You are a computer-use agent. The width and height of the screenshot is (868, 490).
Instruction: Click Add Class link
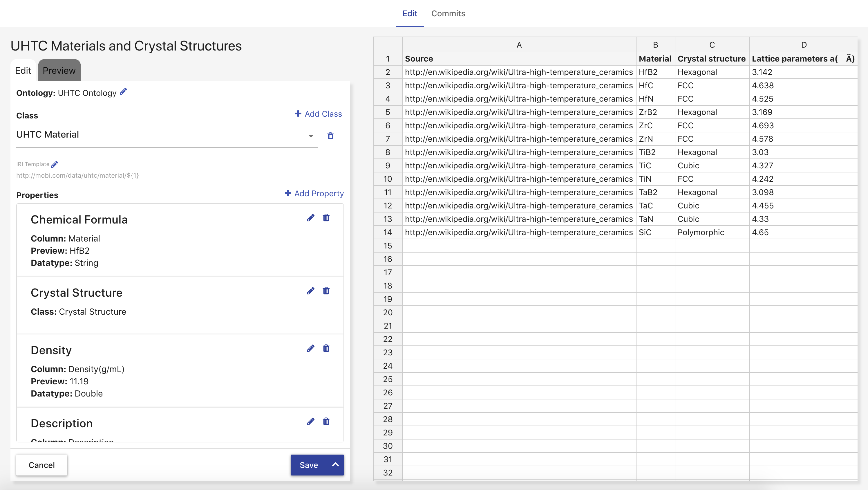(x=318, y=114)
